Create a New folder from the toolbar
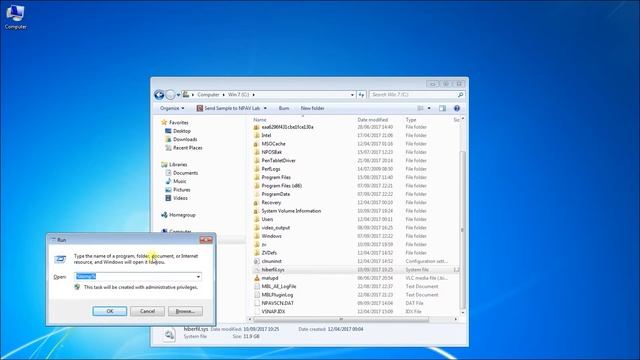The image size is (640, 360). pyautogui.click(x=312, y=108)
